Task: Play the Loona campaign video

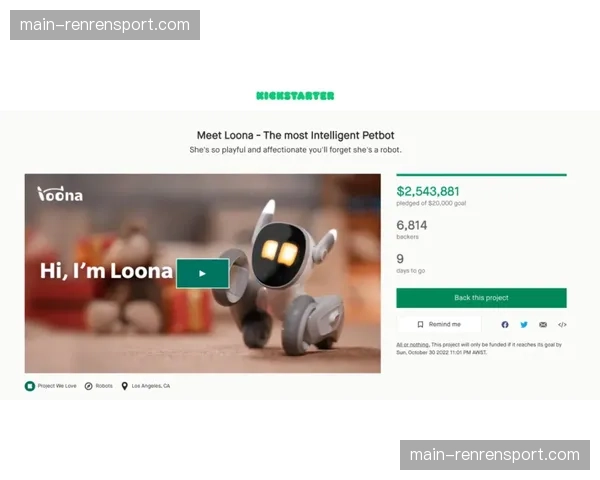Action: click(202, 273)
